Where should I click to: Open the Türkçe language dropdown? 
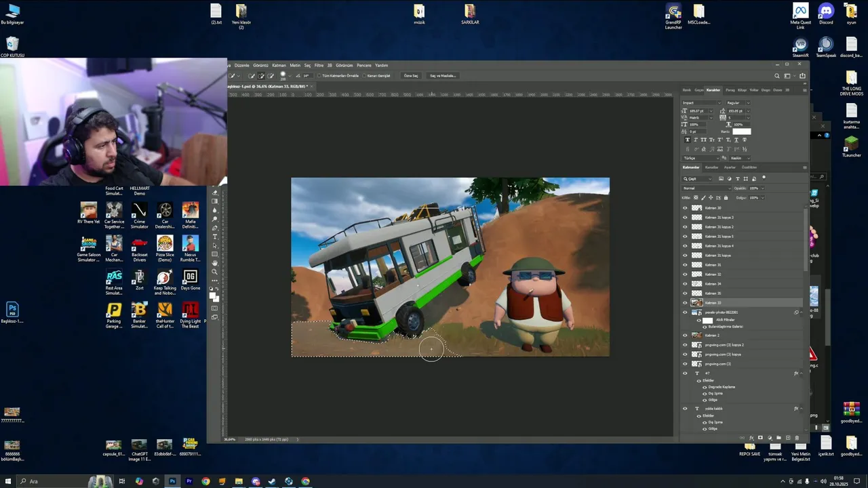[x=701, y=158]
